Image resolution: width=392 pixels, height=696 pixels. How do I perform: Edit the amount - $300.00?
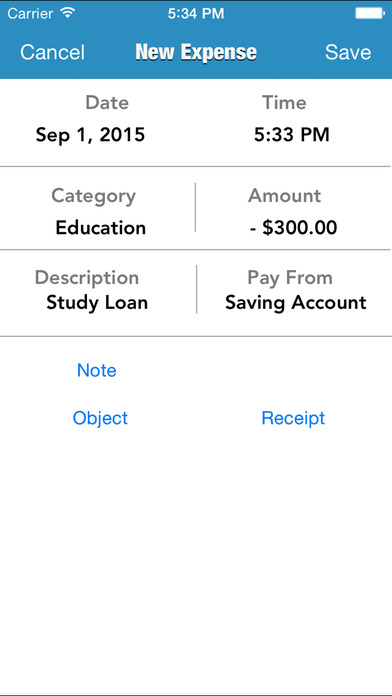pyautogui.click(x=293, y=228)
